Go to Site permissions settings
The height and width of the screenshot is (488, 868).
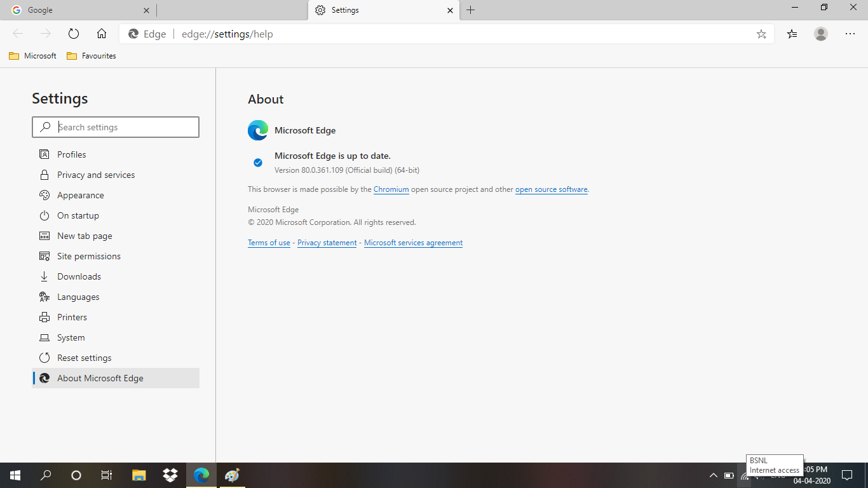point(116,256)
